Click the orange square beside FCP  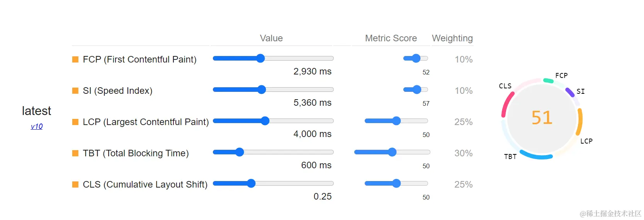(x=75, y=59)
